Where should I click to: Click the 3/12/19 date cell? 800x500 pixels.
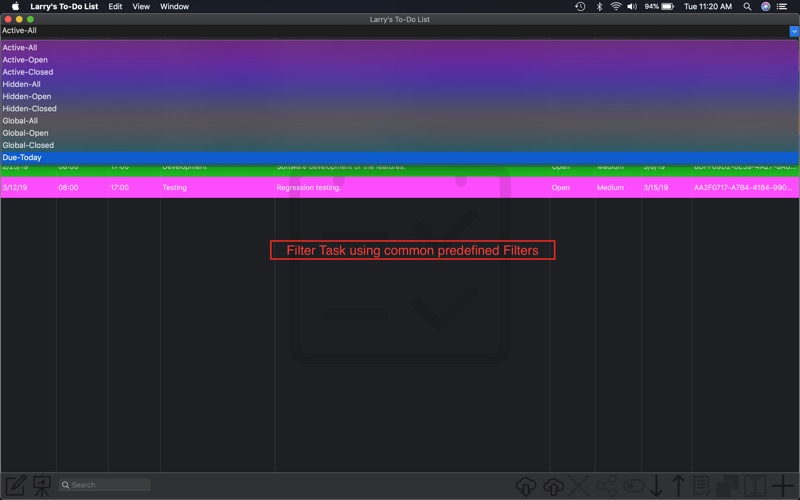tap(28, 187)
